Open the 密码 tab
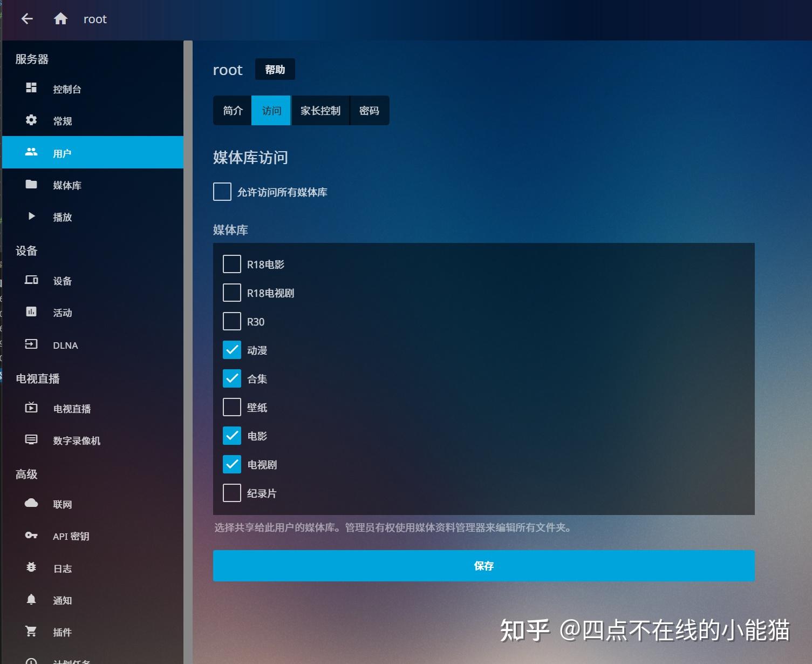Image resolution: width=812 pixels, height=664 pixels. pos(370,110)
